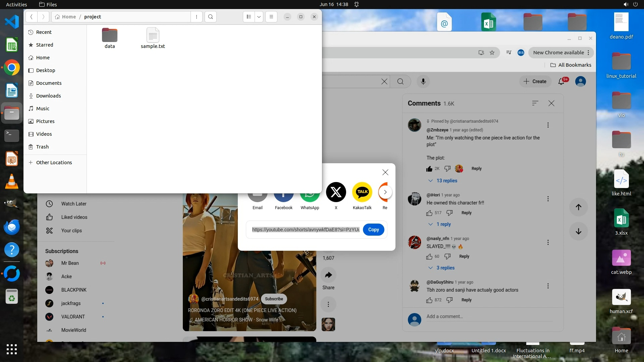Share the short via X icon
The height and width of the screenshot is (362, 644).
[x=336, y=192]
